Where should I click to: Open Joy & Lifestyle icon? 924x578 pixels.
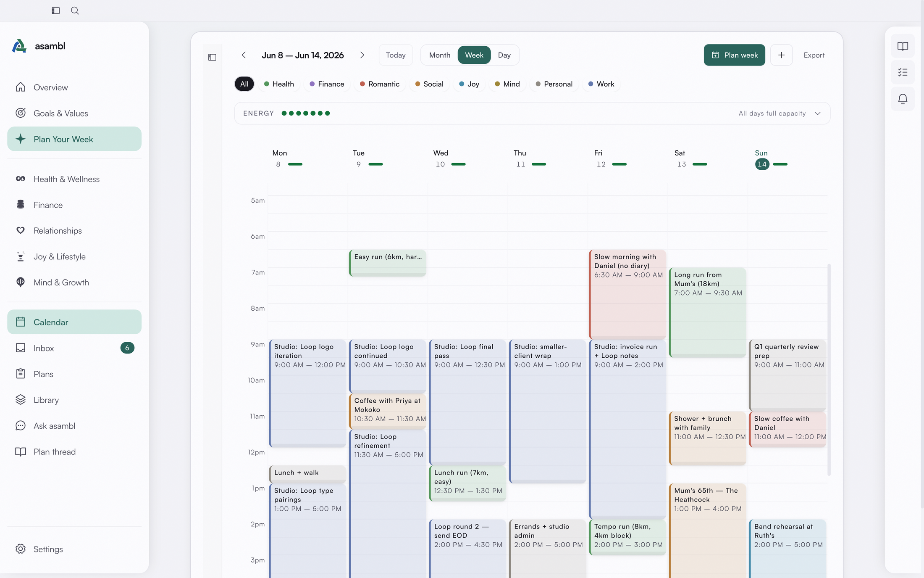pyautogui.click(x=20, y=256)
